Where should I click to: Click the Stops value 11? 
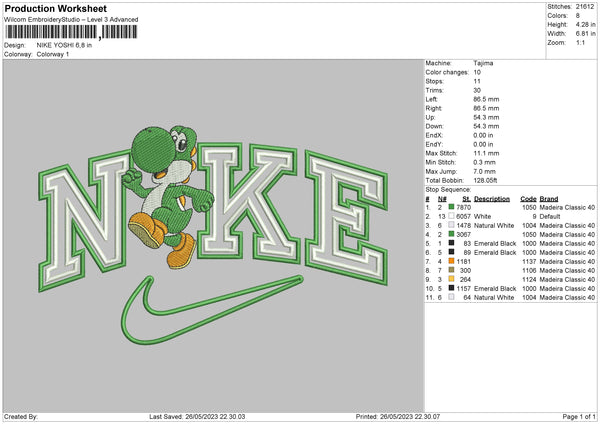(x=476, y=81)
